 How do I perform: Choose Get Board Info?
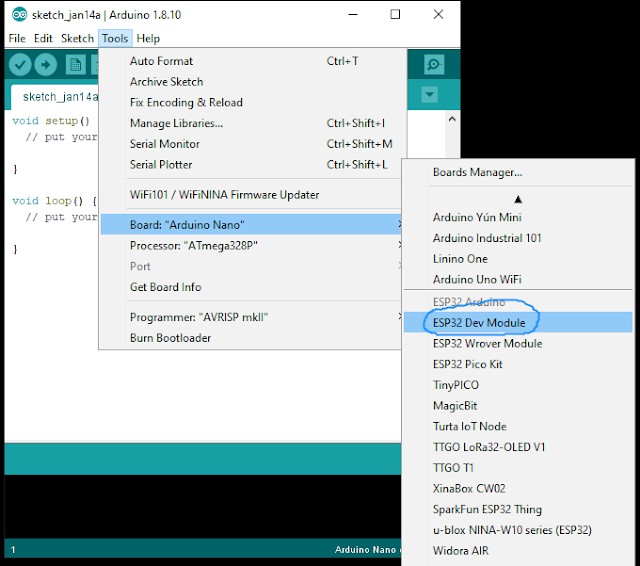[x=253, y=287]
